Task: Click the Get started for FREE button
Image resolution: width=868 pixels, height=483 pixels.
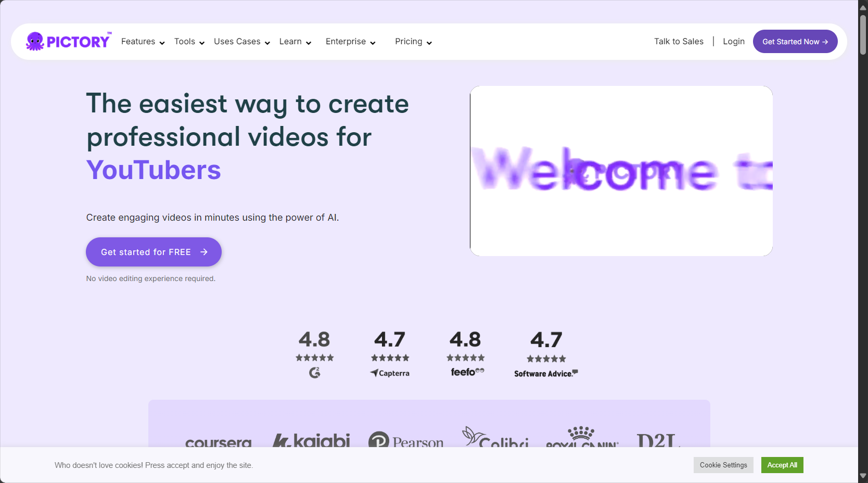Action: point(154,252)
